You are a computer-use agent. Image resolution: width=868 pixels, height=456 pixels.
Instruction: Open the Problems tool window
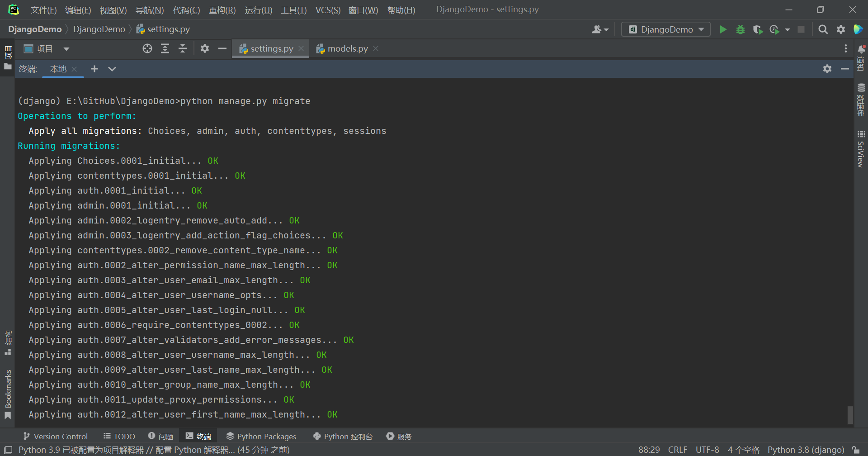pos(160,437)
